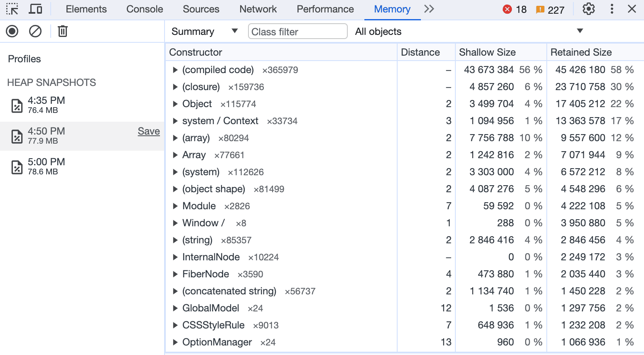The image size is (644, 355).
Task: Click shallow size value 43 673 384
Action: pos(489,70)
